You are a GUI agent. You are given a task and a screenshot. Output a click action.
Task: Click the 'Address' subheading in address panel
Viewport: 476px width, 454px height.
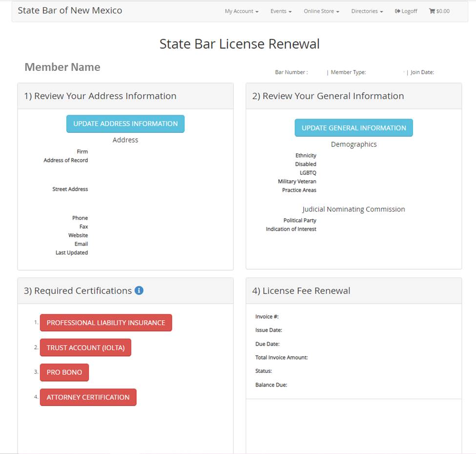125,140
